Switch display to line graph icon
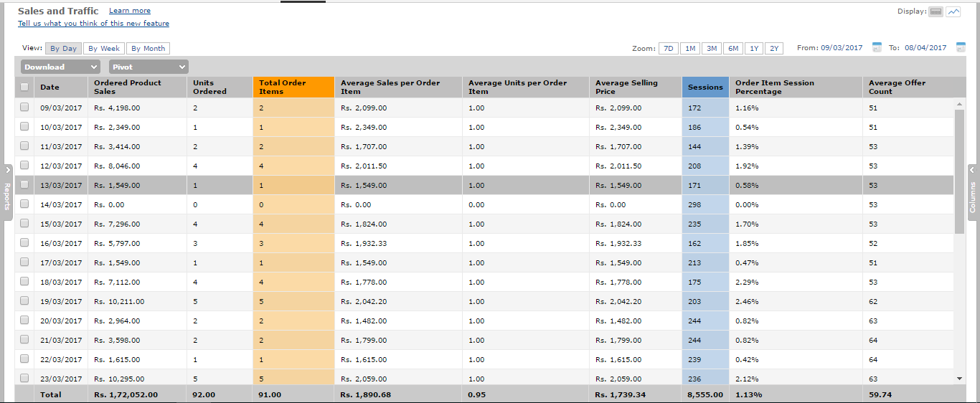Screen dimensions: 980x403 pos(953,11)
